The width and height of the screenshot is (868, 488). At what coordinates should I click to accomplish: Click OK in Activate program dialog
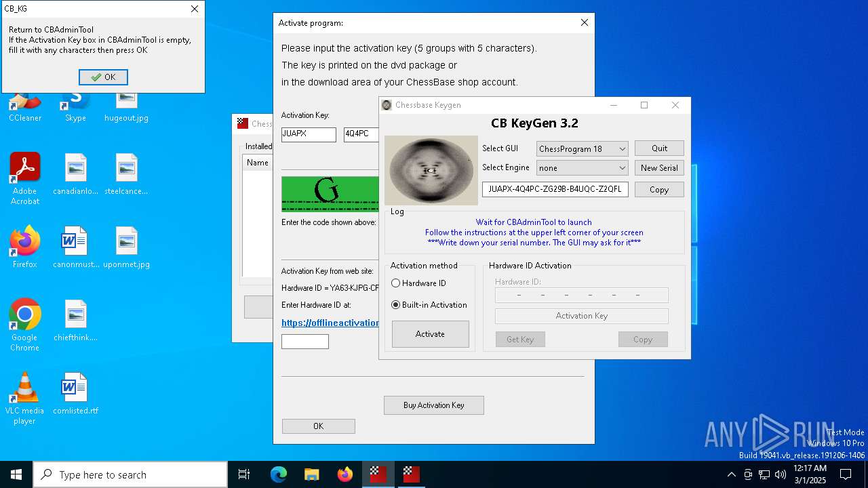point(318,426)
